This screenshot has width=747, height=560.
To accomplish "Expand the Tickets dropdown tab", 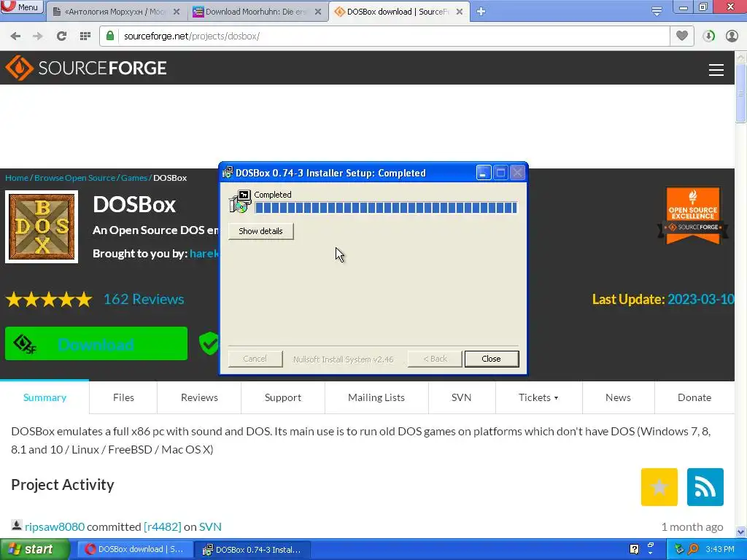I will click(538, 397).
